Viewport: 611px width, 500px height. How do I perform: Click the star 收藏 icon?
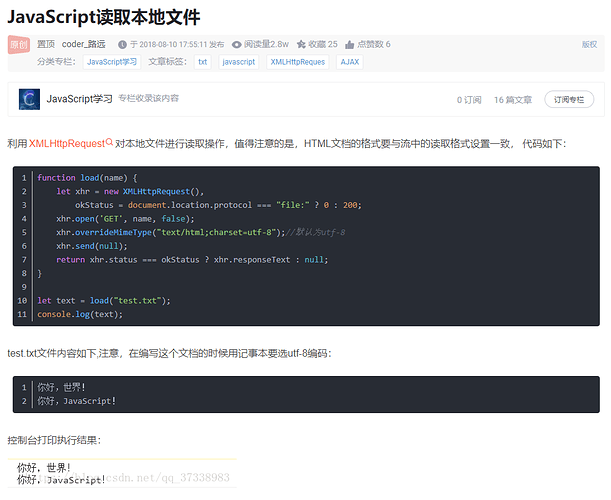click(301, 44)
